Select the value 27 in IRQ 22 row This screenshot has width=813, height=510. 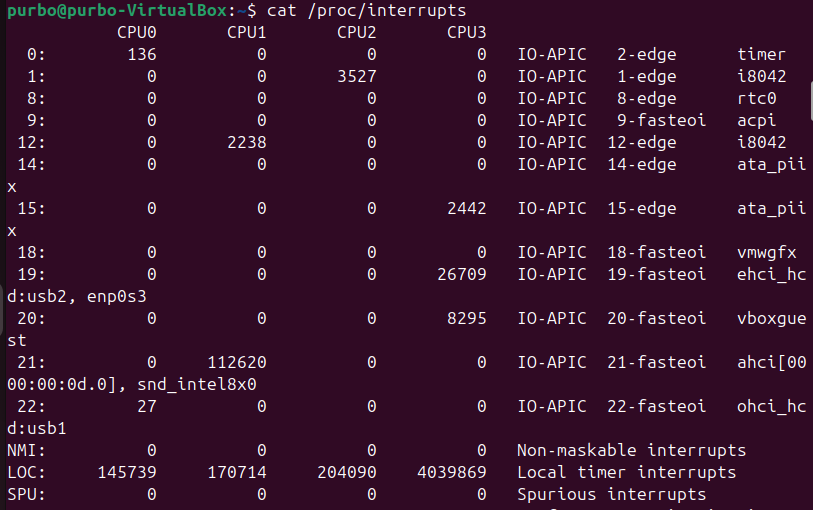point(147,406)
